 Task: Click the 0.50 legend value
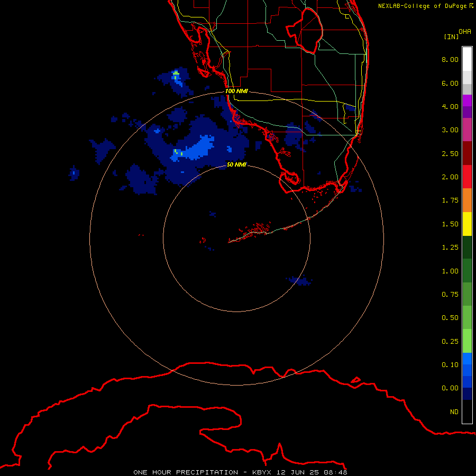click(x=450, y=318)
